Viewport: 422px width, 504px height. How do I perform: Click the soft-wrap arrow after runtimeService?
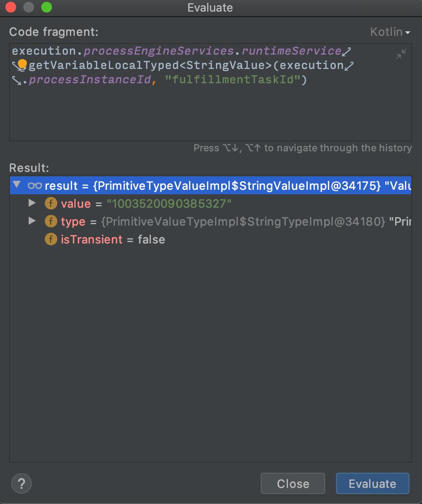pos(347,51)
